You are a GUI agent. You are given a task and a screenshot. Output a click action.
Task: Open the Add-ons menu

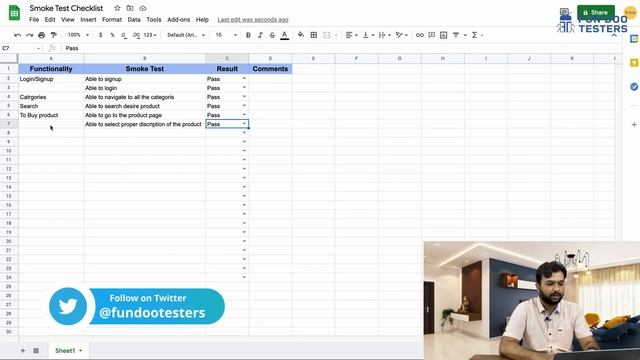[x=178, y=20]
